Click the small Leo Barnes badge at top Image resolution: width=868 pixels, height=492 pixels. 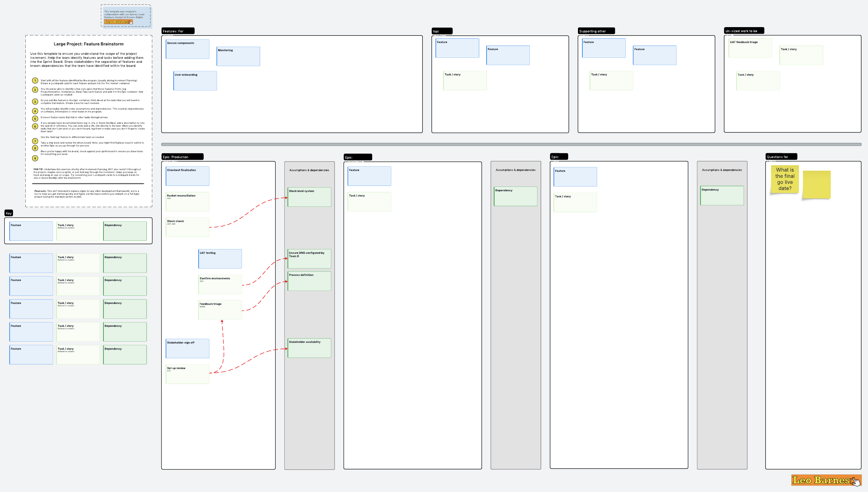click(x=118, y=22)
